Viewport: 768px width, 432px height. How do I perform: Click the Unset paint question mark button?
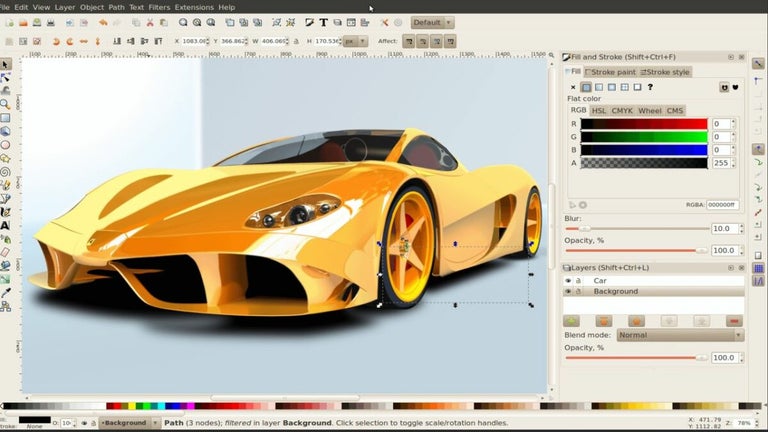coord(650,87)
